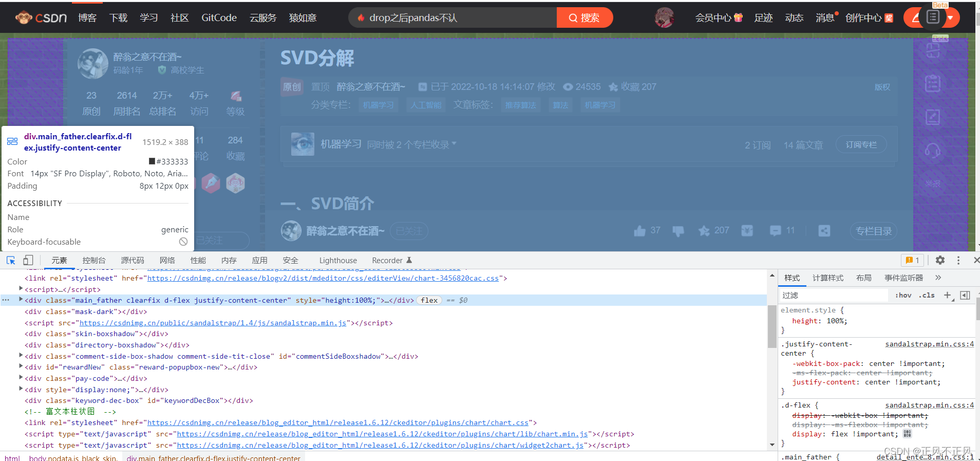
Task: Open sandalstrap.min.css:4 source for .d-flex
Action: pos(929,405)
